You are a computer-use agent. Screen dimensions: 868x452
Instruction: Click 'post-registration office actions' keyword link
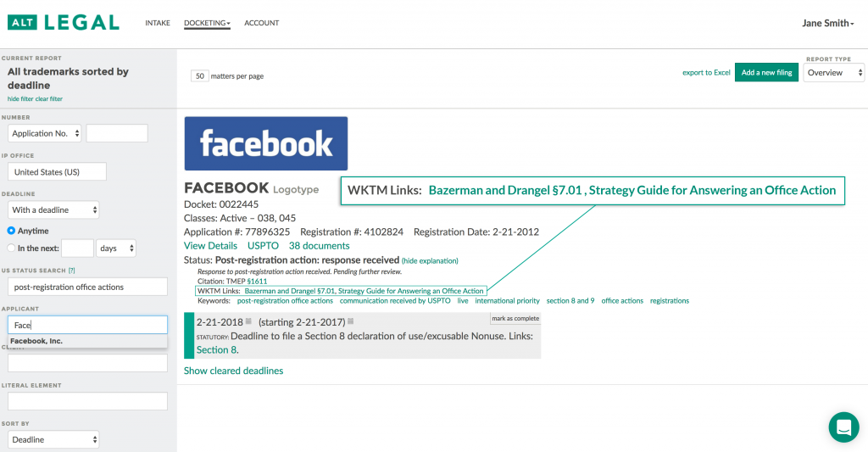(x=285, y=301)
